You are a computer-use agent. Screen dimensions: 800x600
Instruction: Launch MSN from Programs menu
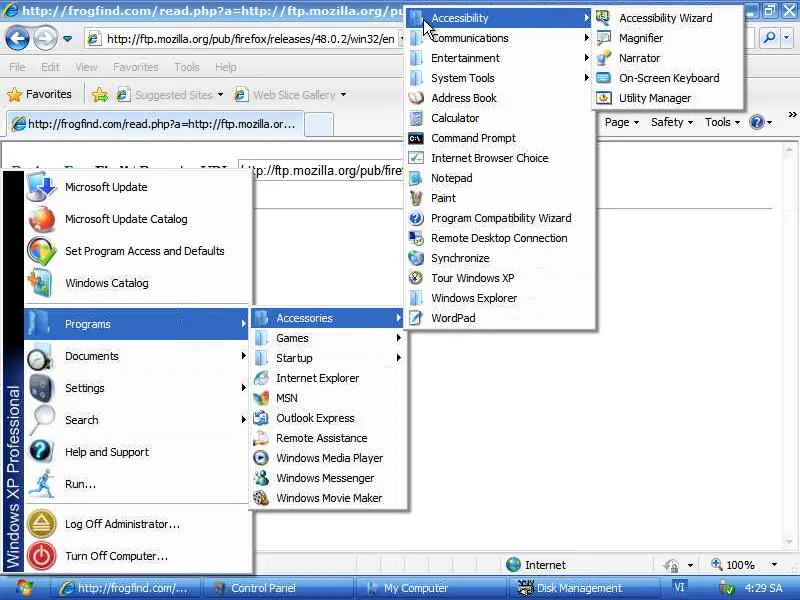(328, 398)
